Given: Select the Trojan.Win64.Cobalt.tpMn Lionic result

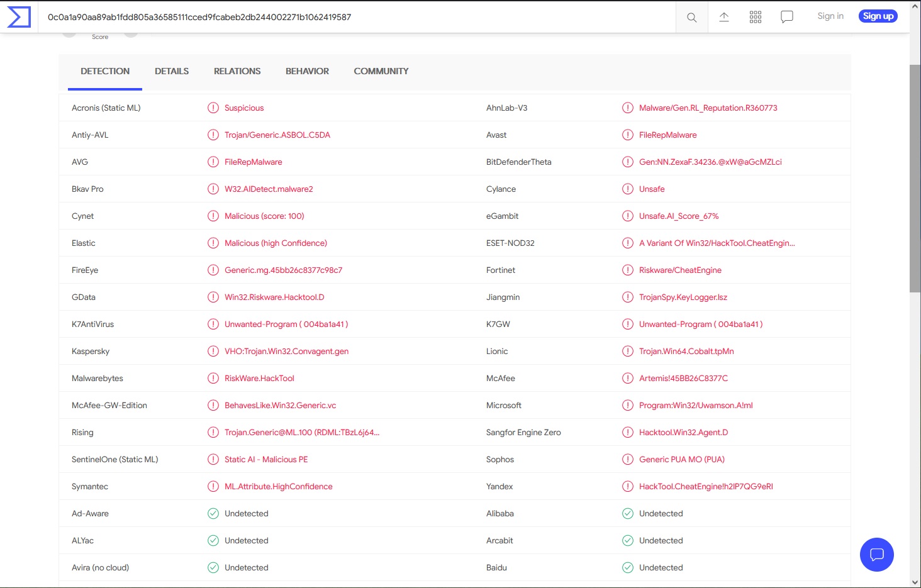Looking at the screenshot, I should 686,351.
